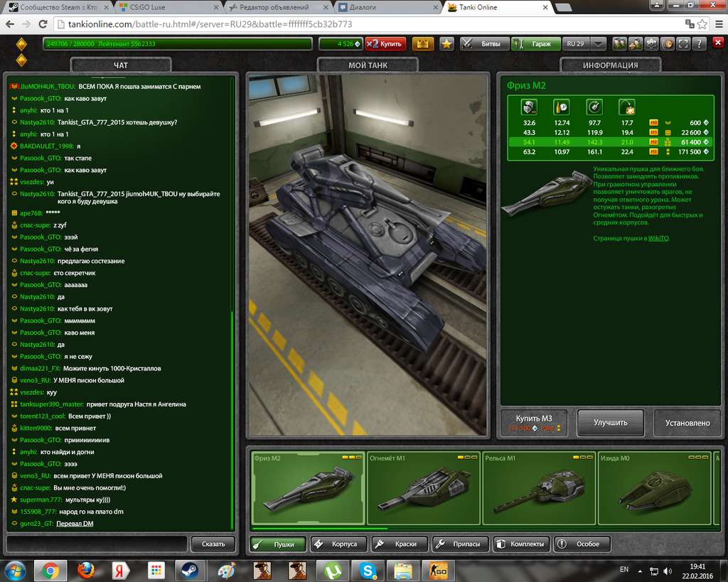728x582 pixels.
Task: Open Firefox from the taskbar
Action: [86, 571]
